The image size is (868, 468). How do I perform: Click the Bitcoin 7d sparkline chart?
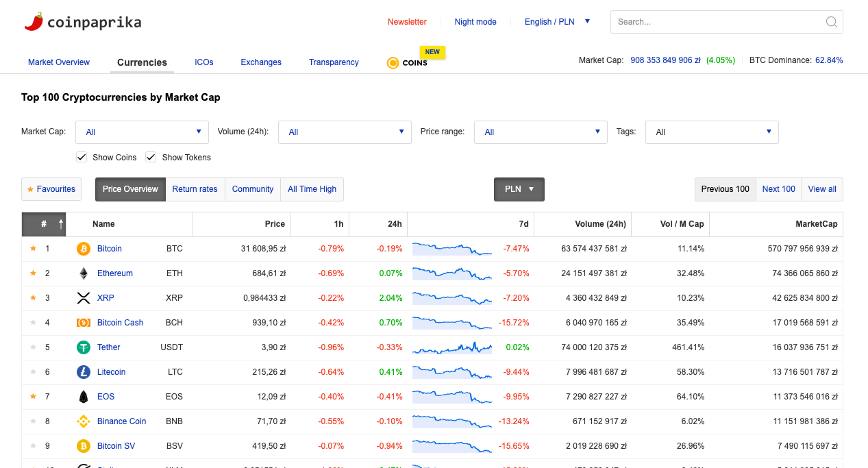[452, 249]
